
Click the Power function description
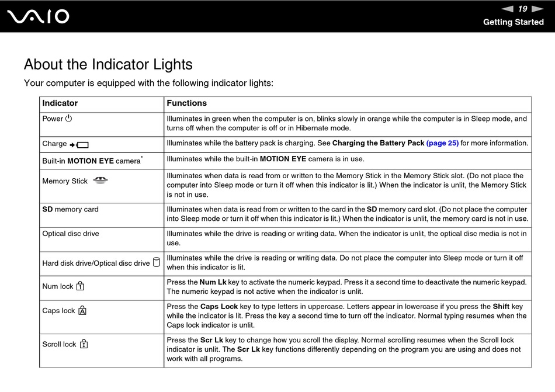tap(347, 123)
